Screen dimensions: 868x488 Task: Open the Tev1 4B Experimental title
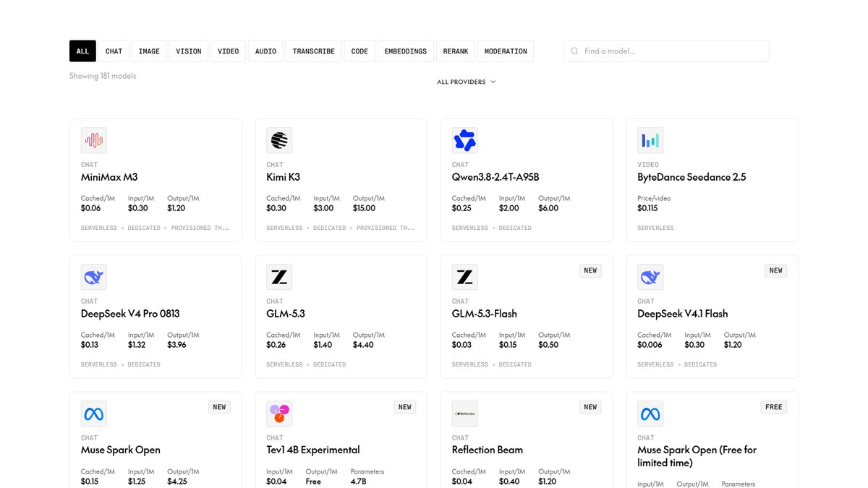point(313,450)
